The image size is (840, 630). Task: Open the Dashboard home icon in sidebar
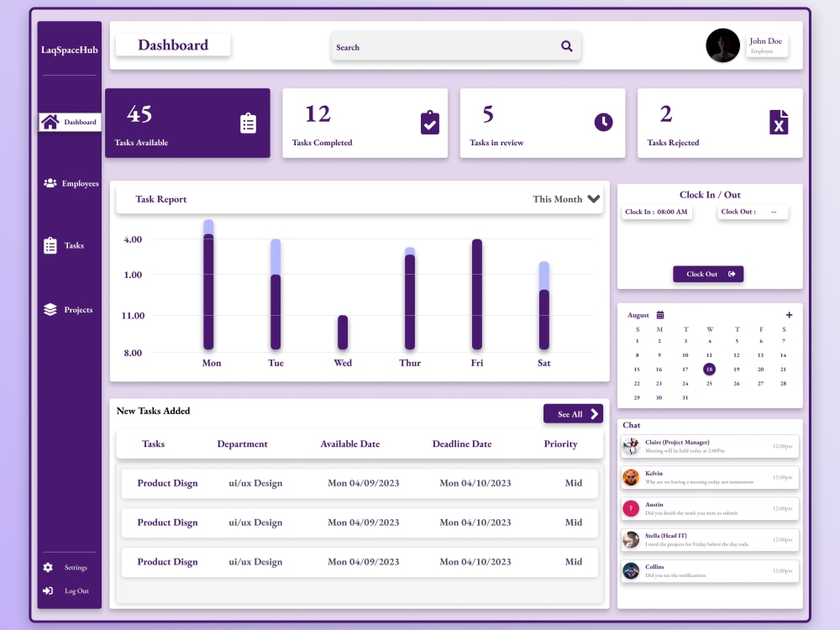[50, 122]
